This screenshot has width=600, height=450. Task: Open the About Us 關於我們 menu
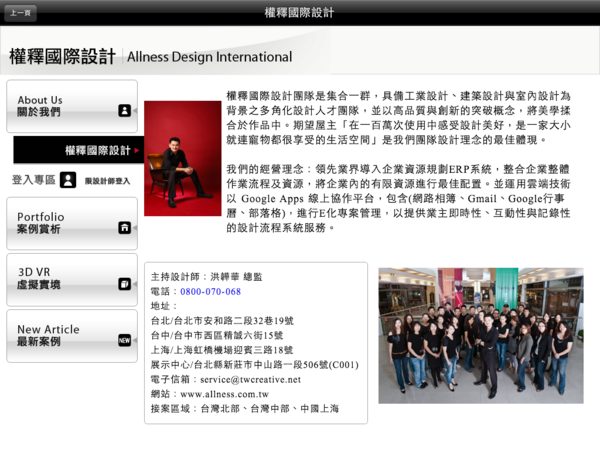(72, 106)
